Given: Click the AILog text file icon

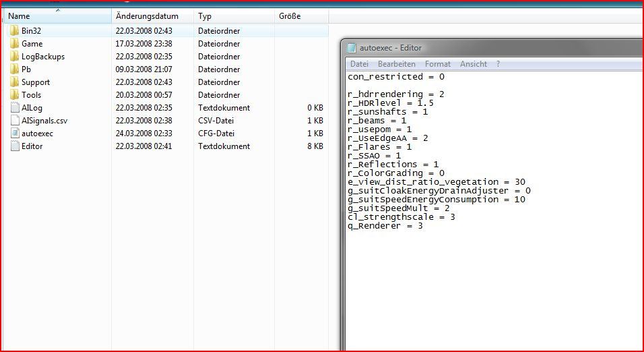Looking at the screenshot, I should pos(15,107).
